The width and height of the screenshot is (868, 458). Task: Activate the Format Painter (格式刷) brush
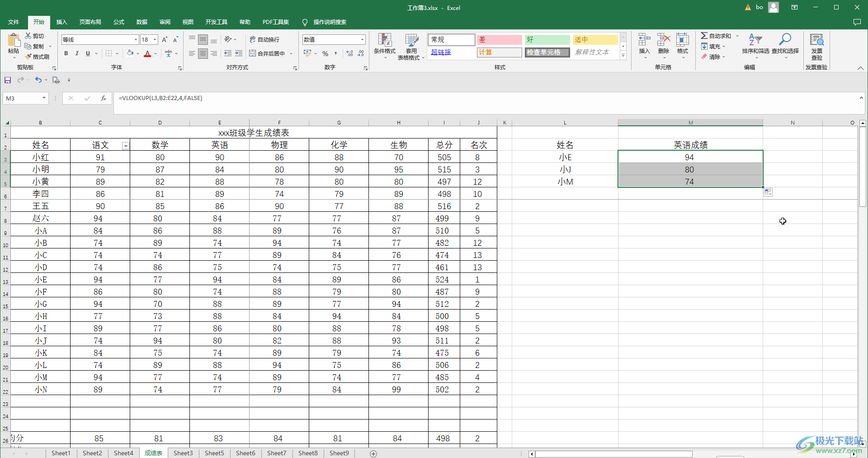coord(28,57)
